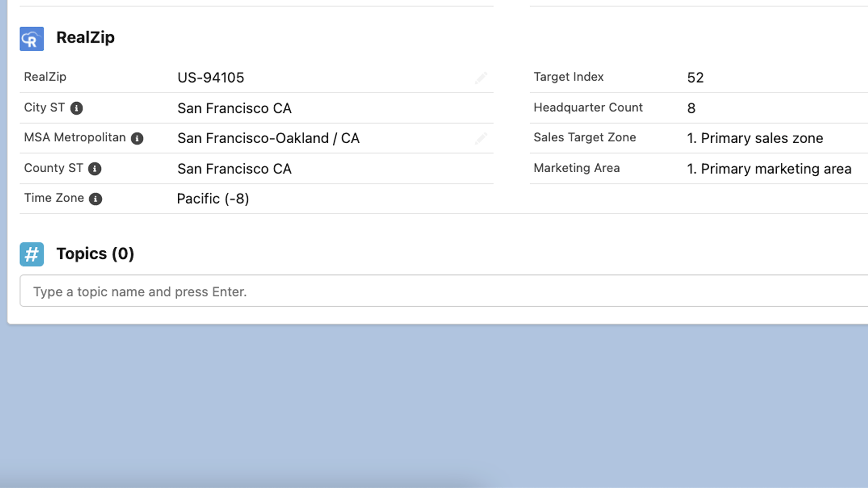Click the MSA Metropolitan field label

(x=75, y=137)
